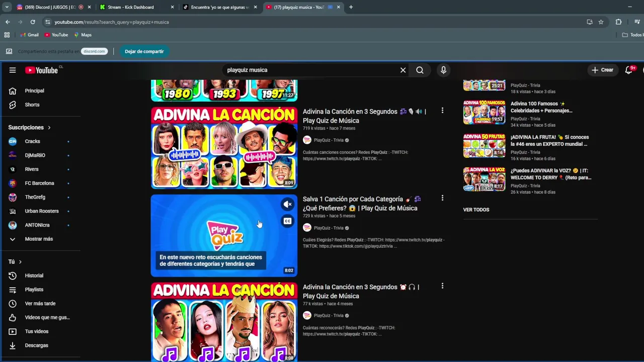Open Chrome extensions puzzle icon
Viewport: 644px width, 362px height.
(x=619, y=22)
